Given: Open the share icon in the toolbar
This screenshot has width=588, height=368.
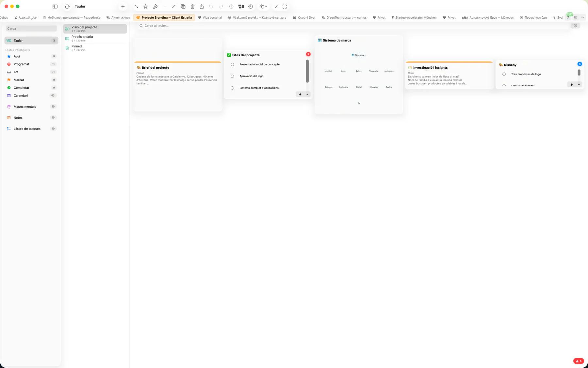Looking at the screenshot, I should tap(202, 7).
